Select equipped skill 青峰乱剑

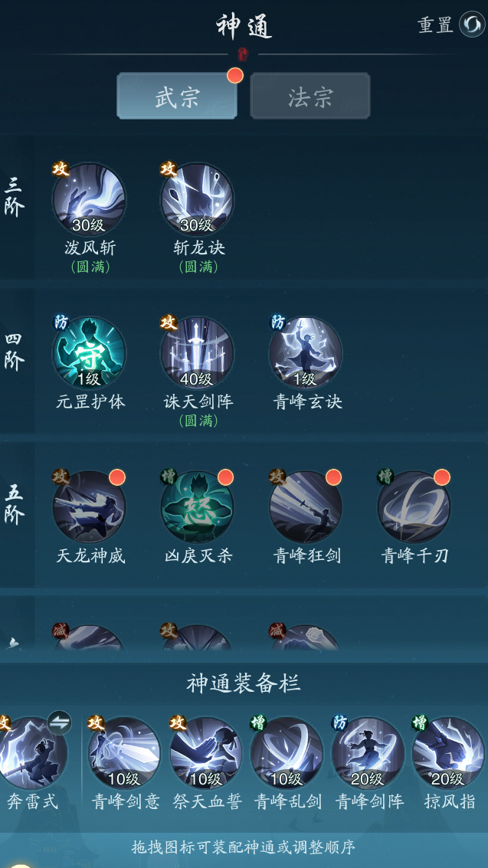[287, 753]
